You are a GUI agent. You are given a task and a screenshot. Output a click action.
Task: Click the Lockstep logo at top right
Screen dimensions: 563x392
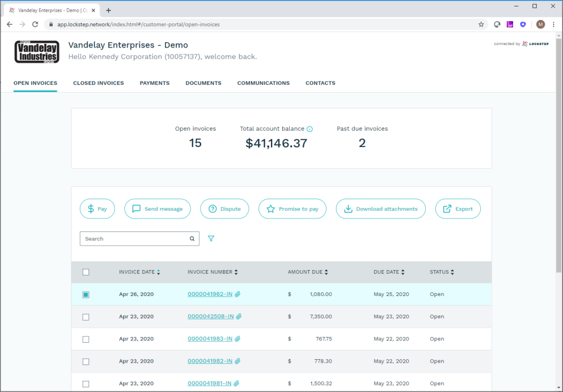click(535, 44)
